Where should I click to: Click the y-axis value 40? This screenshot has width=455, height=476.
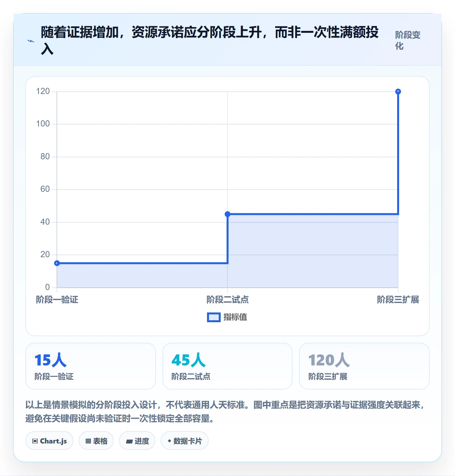[45, 222]
